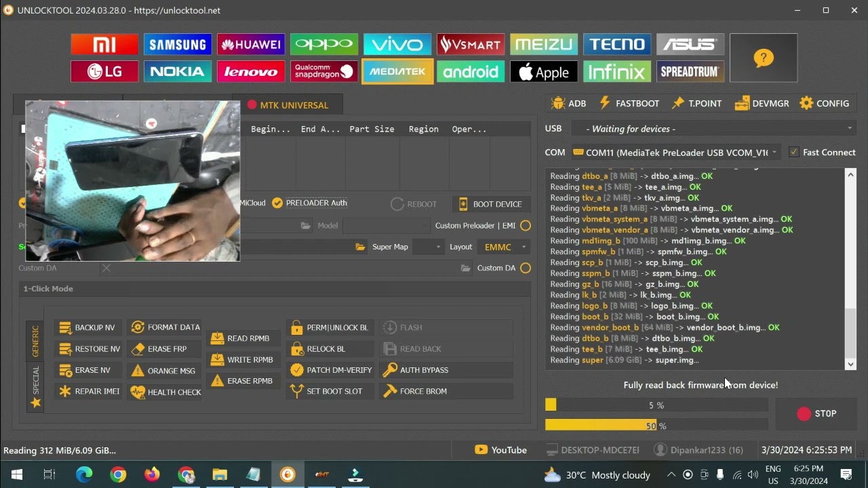868x488 pixels.
Task: Select the Spreadtrum brand logo
Action: pyautogui.click(x=690, y=72)
